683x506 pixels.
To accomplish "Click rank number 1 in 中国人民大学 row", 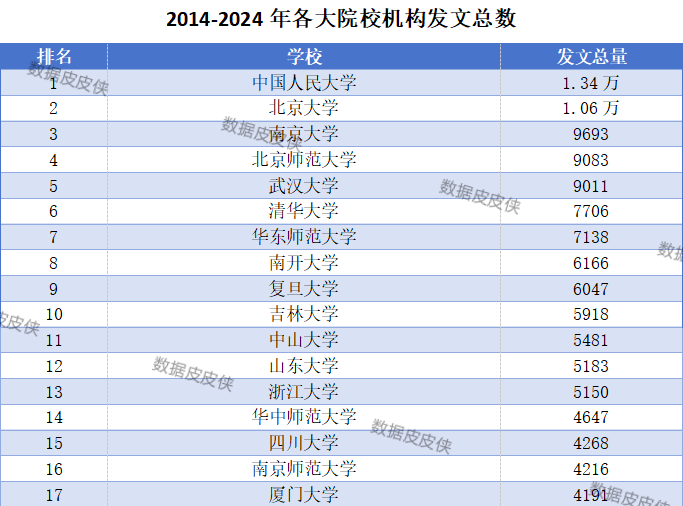I will pyautogui.click(x=54, y=83).
